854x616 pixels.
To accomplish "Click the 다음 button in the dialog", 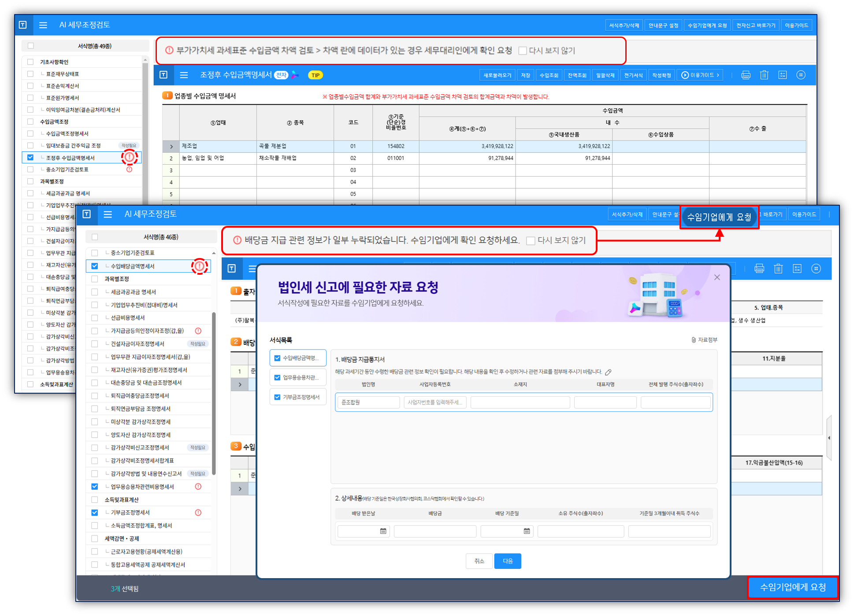I will click(508, 561).
